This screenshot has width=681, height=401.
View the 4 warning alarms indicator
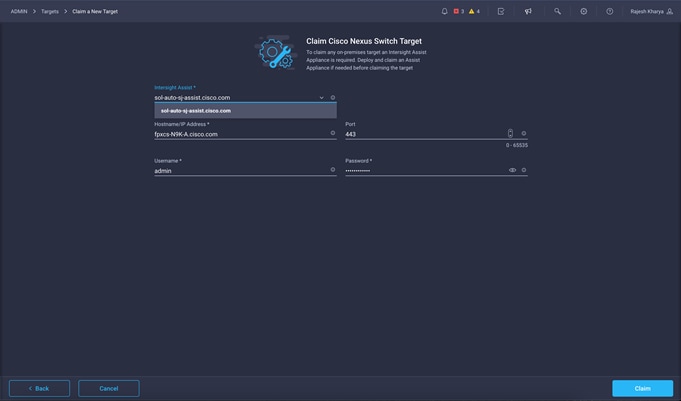click(474, 11)
